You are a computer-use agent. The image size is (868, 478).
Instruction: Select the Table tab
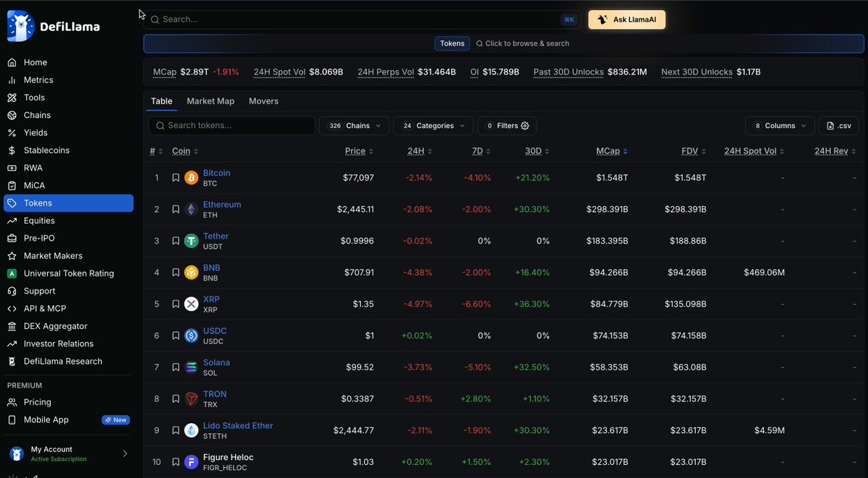click(x=161, y=101)
